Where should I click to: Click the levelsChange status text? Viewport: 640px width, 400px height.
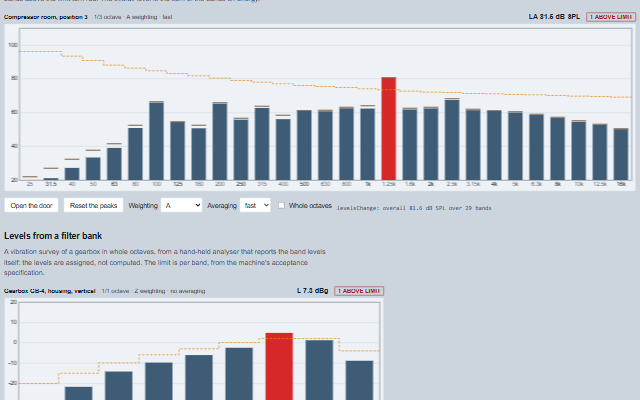click(x=414, y=208)
